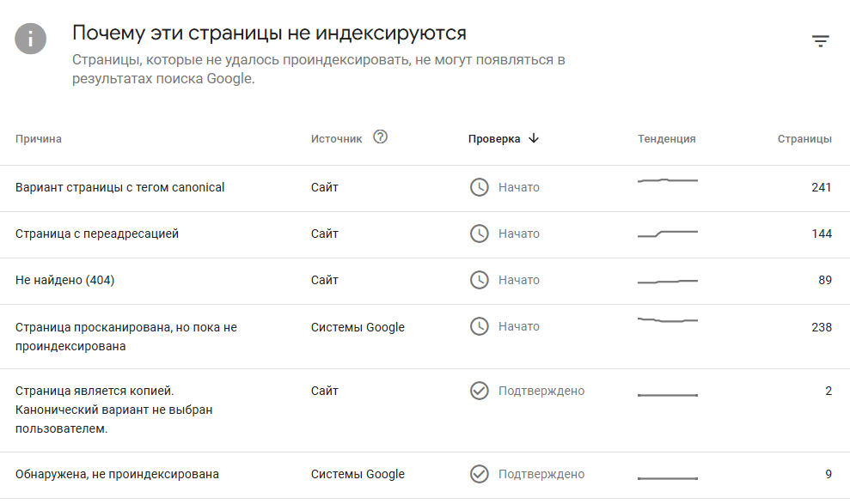Click the page count 238
The image size is (850, 504).
point(821,327)
